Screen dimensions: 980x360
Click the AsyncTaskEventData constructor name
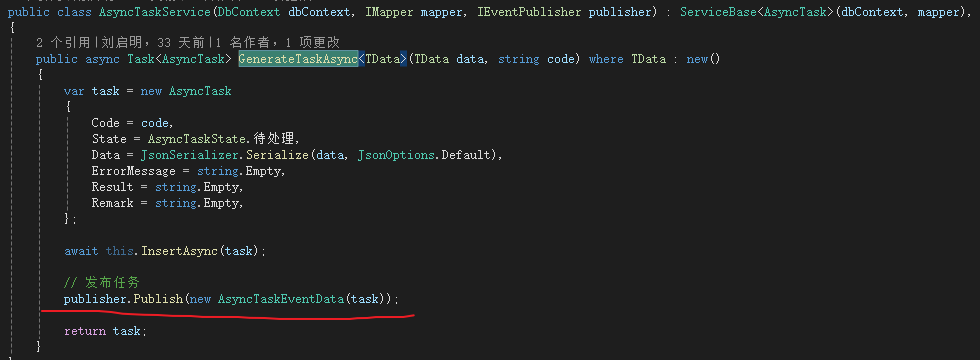(x=281, y=299)
